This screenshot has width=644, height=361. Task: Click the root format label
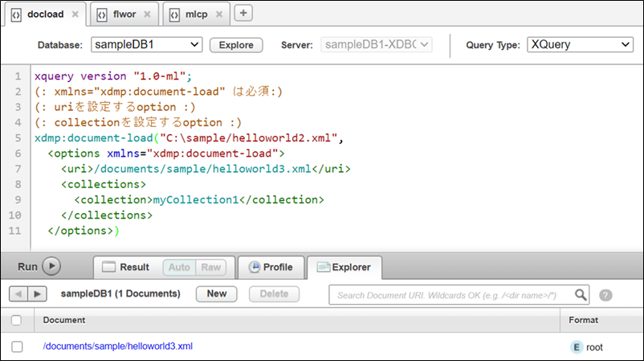(x=594, y=347)
